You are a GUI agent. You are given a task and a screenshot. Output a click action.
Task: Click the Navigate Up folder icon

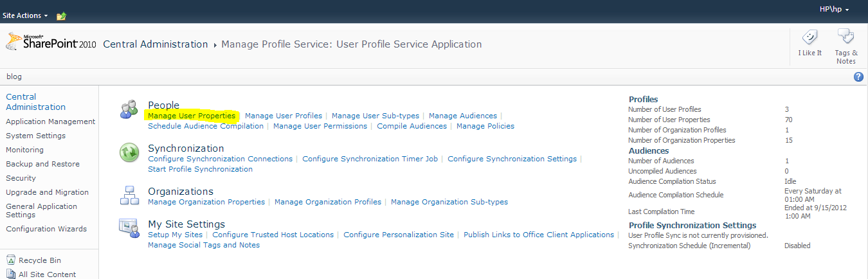click(61, 15)
